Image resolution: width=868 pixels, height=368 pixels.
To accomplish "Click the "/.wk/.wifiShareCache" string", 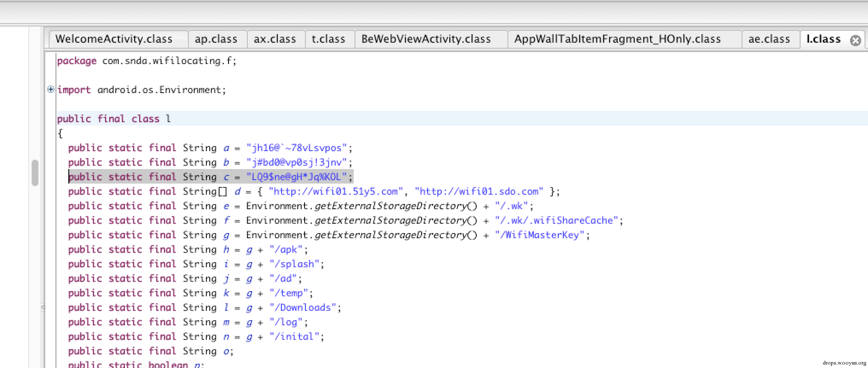I will tap(557, 221).
